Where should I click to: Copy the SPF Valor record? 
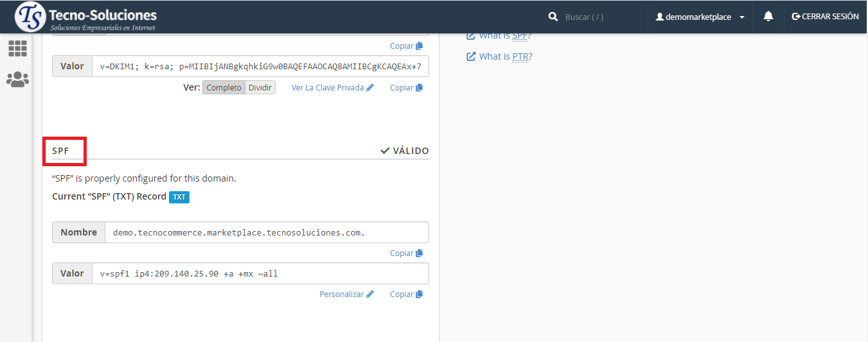pos(406,295)
